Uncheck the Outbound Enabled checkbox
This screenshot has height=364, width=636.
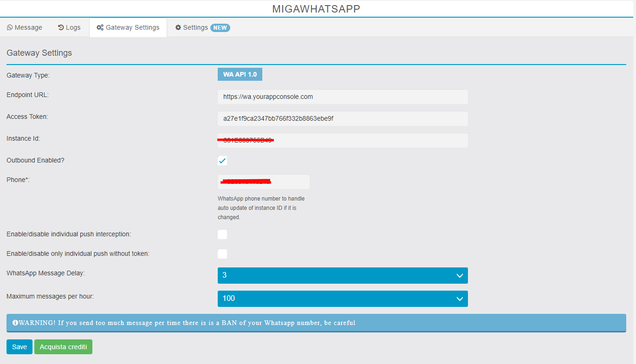coord(222,161)
